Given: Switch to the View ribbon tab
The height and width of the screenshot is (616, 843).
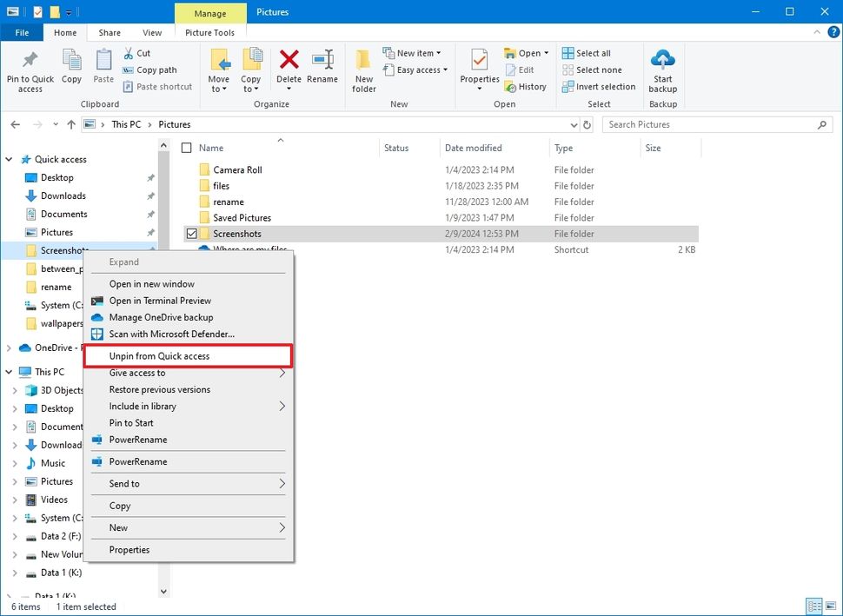Looking at the screenshot, I should click(x=152, y=32).
